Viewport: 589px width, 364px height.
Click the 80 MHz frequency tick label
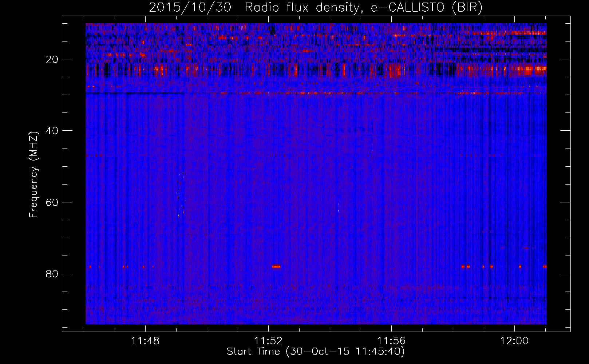(x=52, y=274)
